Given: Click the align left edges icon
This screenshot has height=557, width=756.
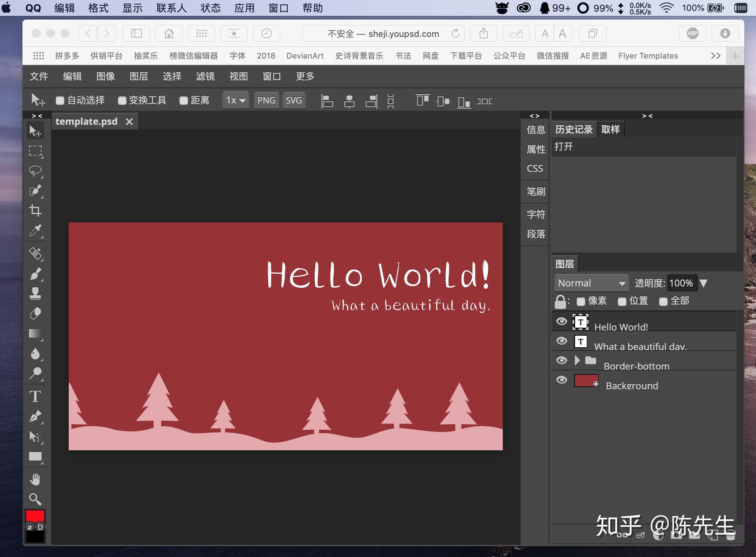Looking at the screenshot, I should (x=327, y=101).
